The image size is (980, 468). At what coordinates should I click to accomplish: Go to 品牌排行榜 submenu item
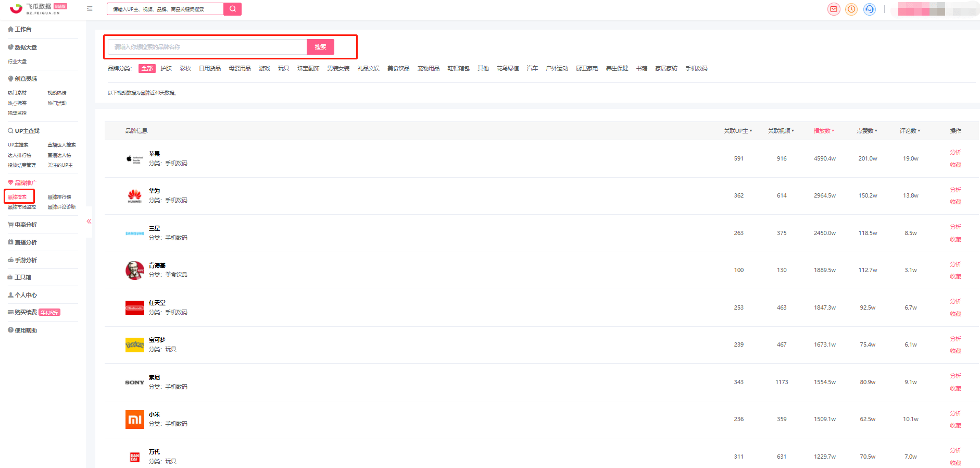(x=59, y=197)
